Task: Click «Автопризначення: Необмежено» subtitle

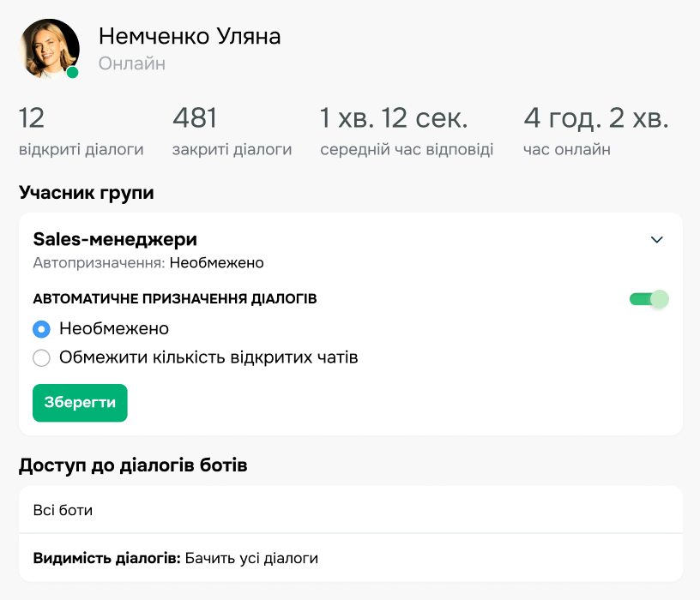Action: pyautogui.click(x=127, y=263)
